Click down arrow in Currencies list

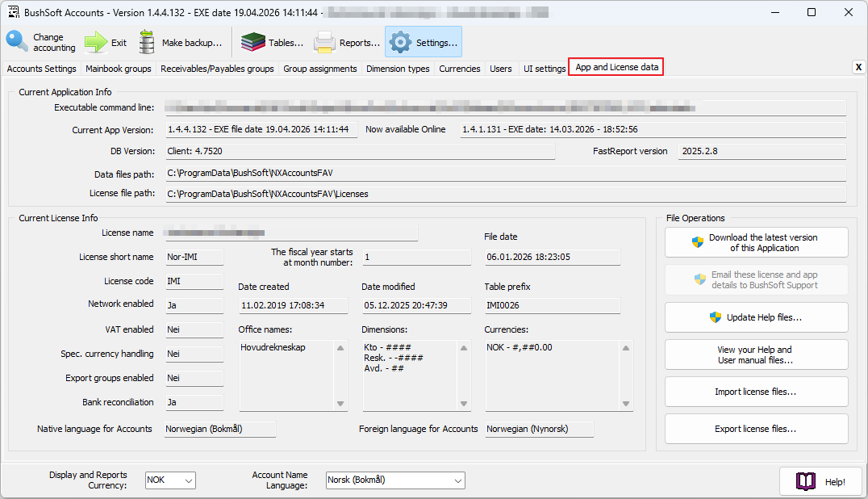[x=626, y=404]
